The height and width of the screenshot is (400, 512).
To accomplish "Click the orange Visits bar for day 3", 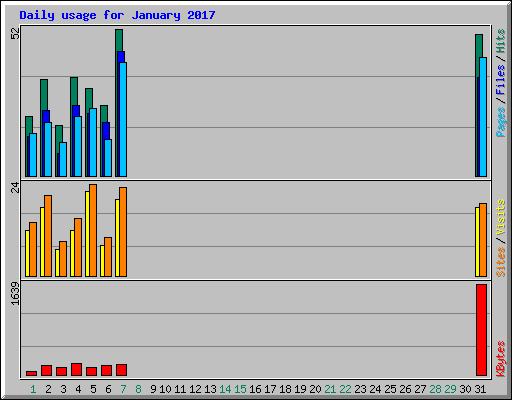I will (x=63, y=259).
